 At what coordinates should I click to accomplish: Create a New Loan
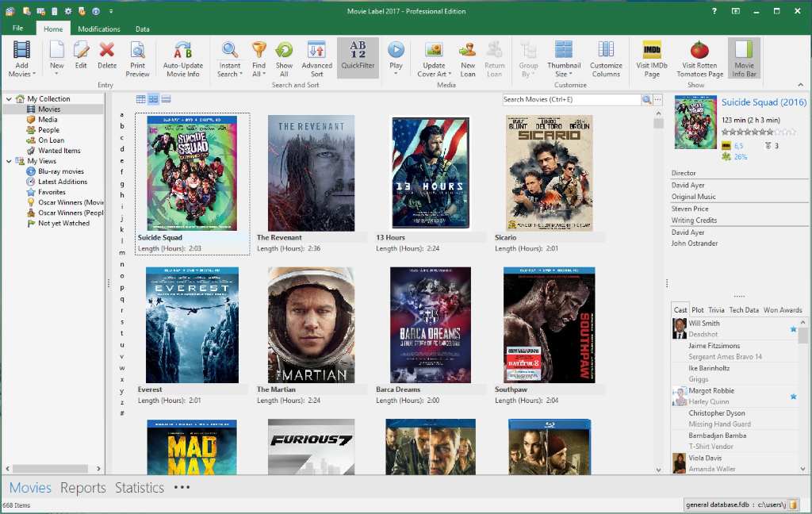(468, 59)
